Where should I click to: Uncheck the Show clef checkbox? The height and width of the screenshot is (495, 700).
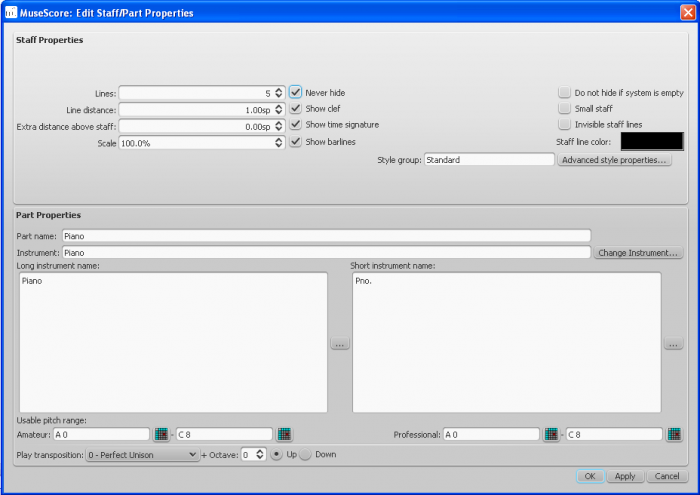pyautogui.click(x=295, y=108)
